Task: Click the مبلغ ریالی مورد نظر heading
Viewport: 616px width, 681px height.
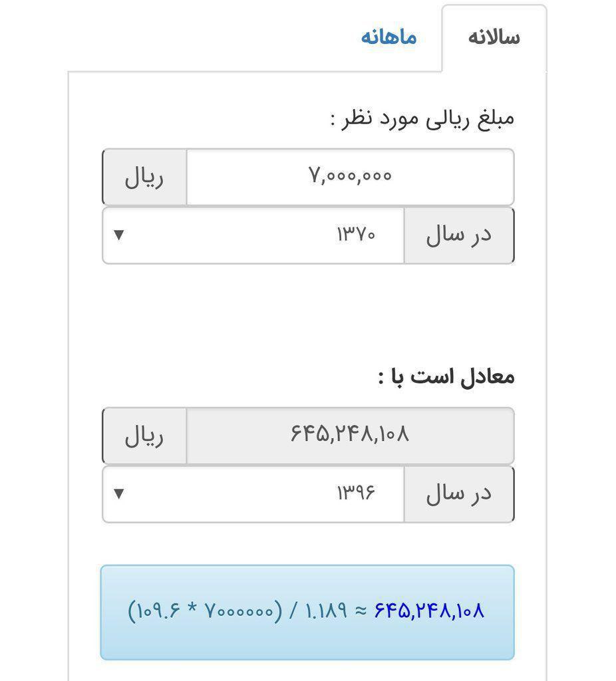Action: 422,119
